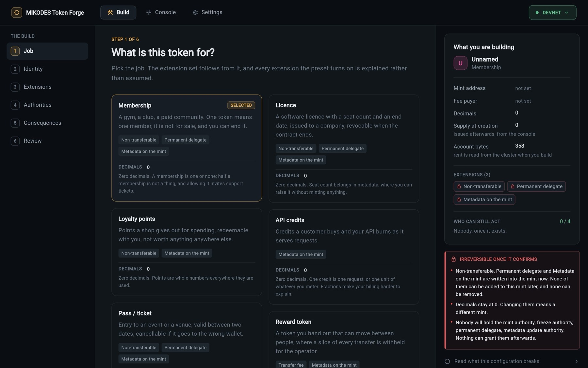Switch to the Console tab
The height and width of the screenshot is (368, 588).
[161, 12]
